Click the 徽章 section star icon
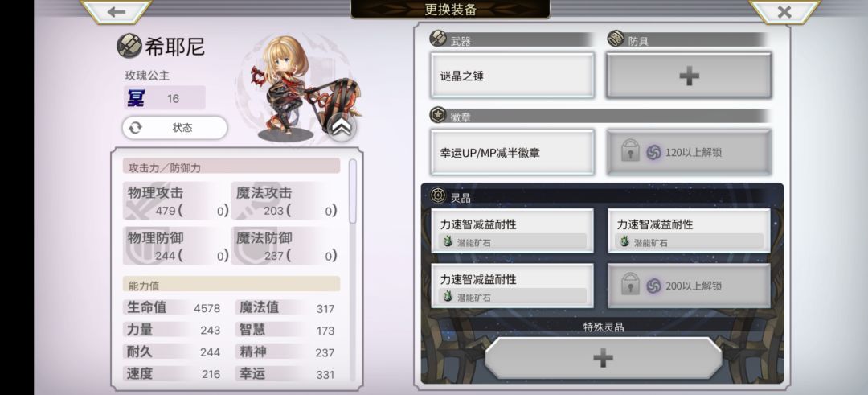Image resolution: width=868 pixels, height=395 pixels. click(x=439, y=115)
